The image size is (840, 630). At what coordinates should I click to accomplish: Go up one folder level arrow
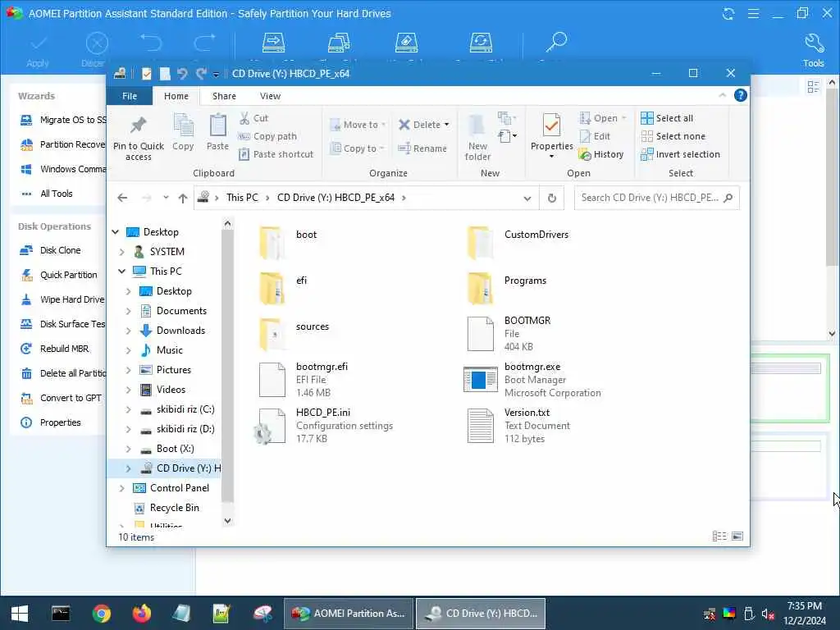[x=183, y=199]
